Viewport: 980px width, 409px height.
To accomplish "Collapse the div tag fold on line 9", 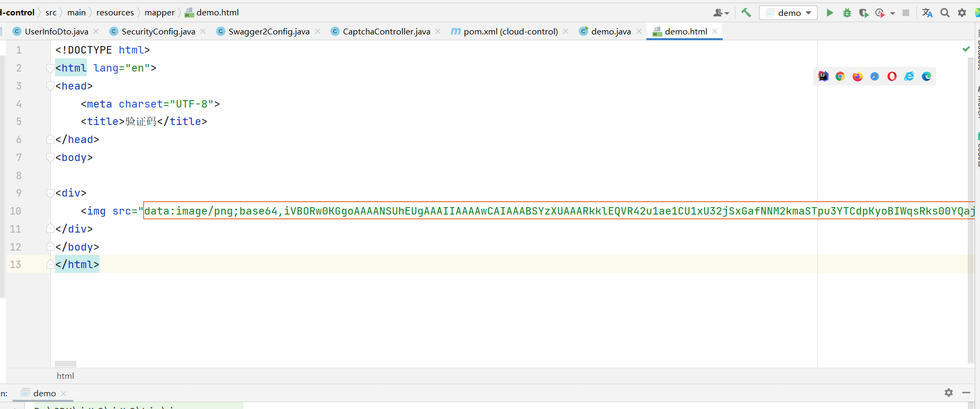I will tap(50, 193).
